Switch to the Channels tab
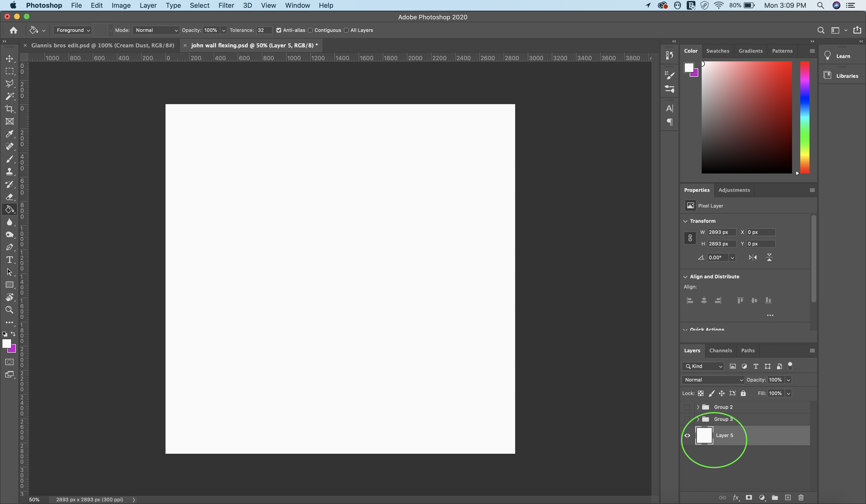Screen dimensions: 866x504 720,350
